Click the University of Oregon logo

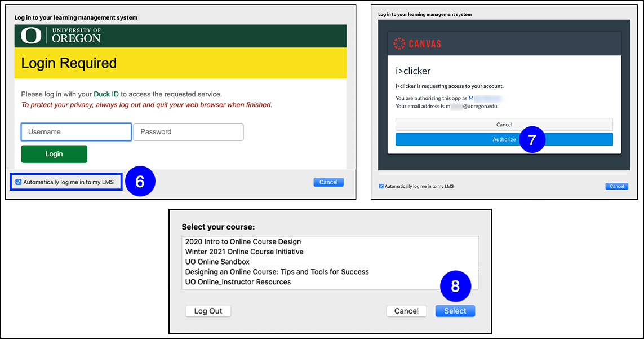click(x=61, y=36)
